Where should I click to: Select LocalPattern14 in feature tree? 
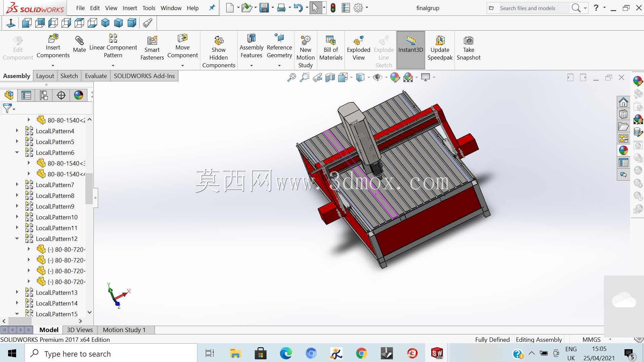[x=56, y=303]
